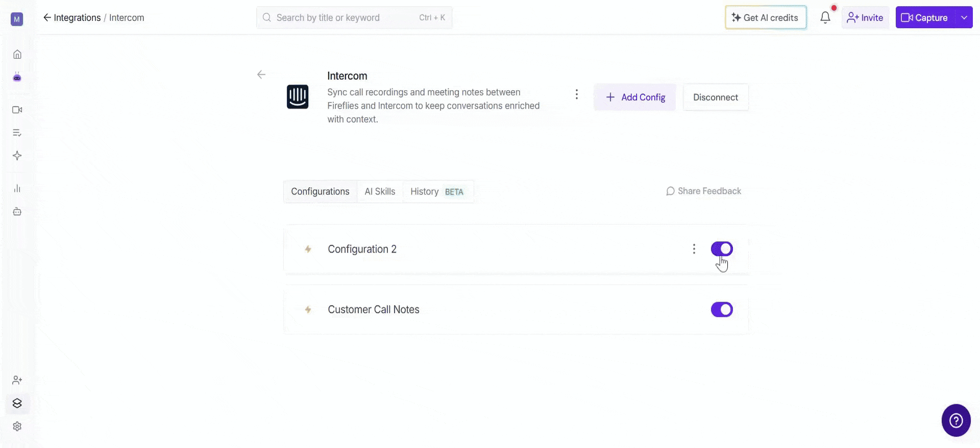This screenshot has width=980, height=448.
Task: Expand the Capture dropdown arrow
Action: point(964,17)
